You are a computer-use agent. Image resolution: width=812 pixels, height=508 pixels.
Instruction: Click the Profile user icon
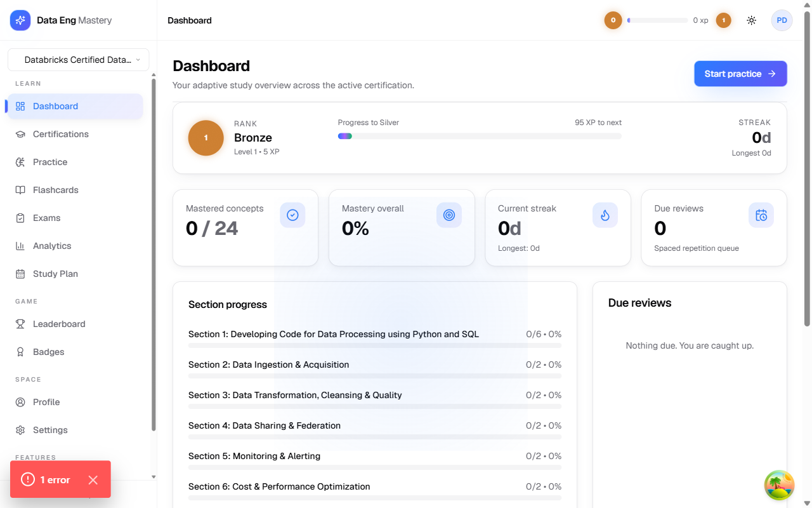click(x=20, y=402)
